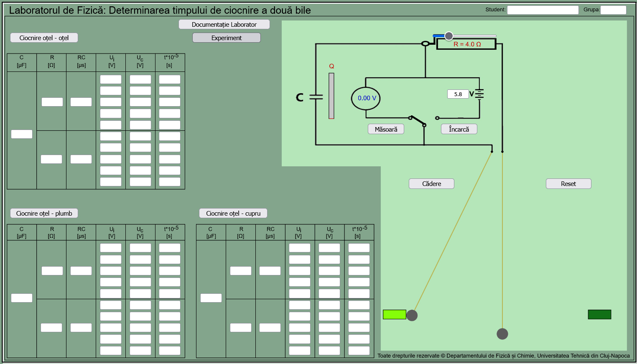Viewport: 637px width, 364px height.
Task: Click the battery voltage field showing 5.8
Action: click(x=458, y=94)
